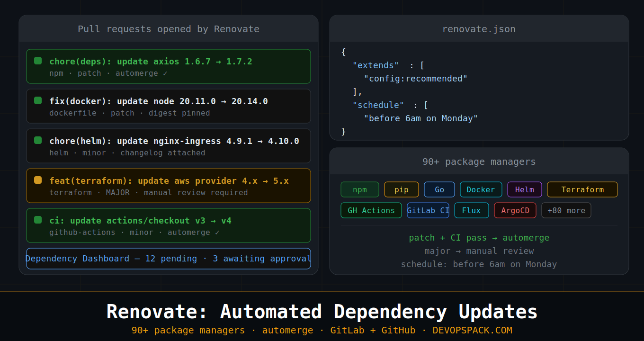Select the Helm package manager tag
The image size is (644, 341).
(525, 189)
